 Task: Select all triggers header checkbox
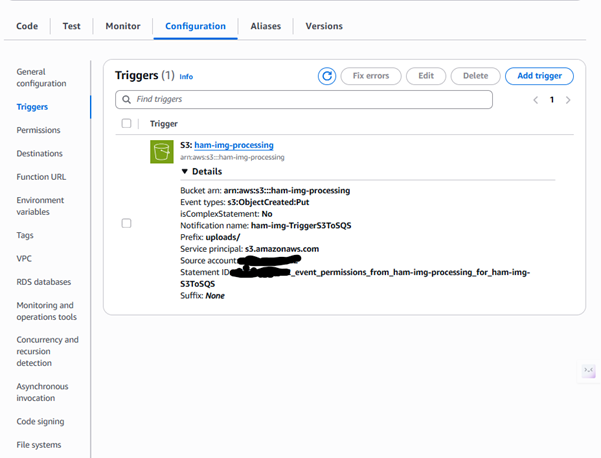tap(126, 123)
